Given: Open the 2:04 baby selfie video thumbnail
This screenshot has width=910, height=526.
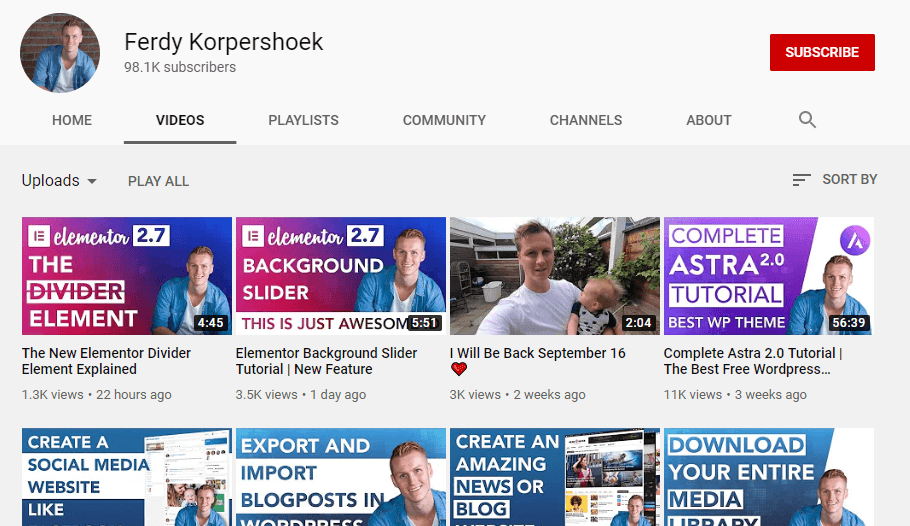Looking at the screenshot, I should [x=555, y=276].
